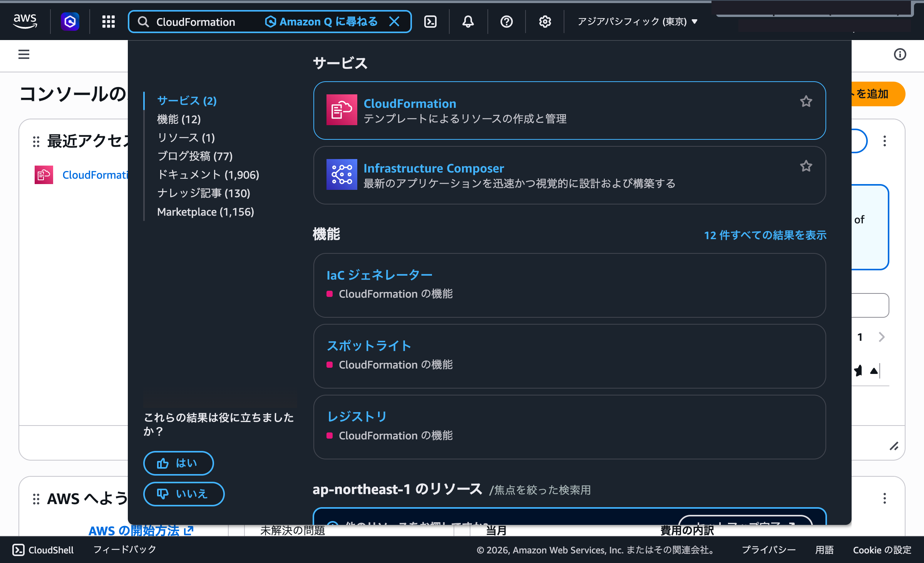The image size is (924, 563).
Task: Launch CloudShell from header terminal icon
Action: [430, 22]
